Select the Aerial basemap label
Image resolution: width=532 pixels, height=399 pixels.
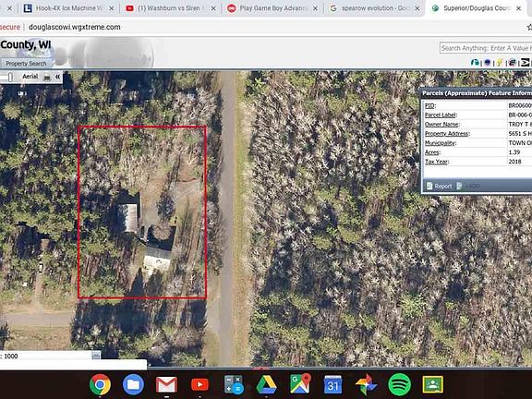point(30,77)
